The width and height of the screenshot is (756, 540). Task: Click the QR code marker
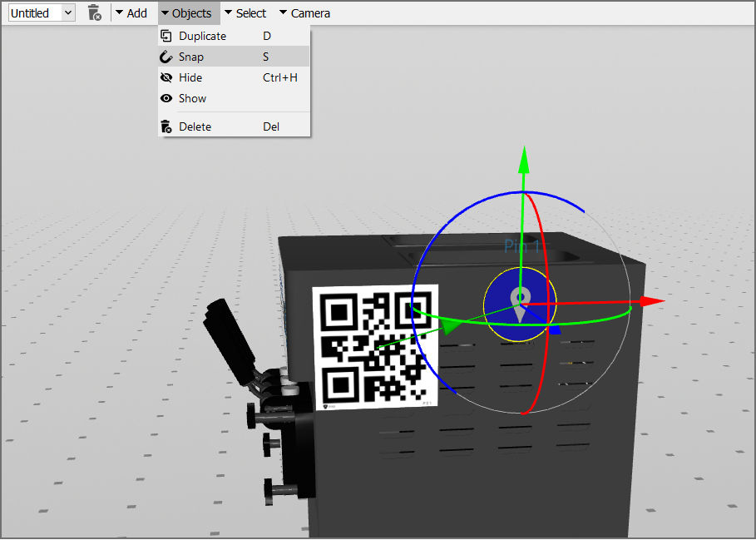click(376, 347)
